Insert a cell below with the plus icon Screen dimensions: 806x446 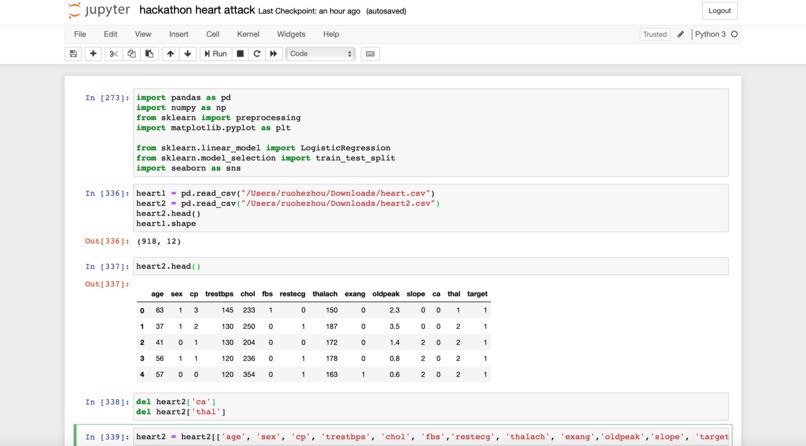coord(93,53)
